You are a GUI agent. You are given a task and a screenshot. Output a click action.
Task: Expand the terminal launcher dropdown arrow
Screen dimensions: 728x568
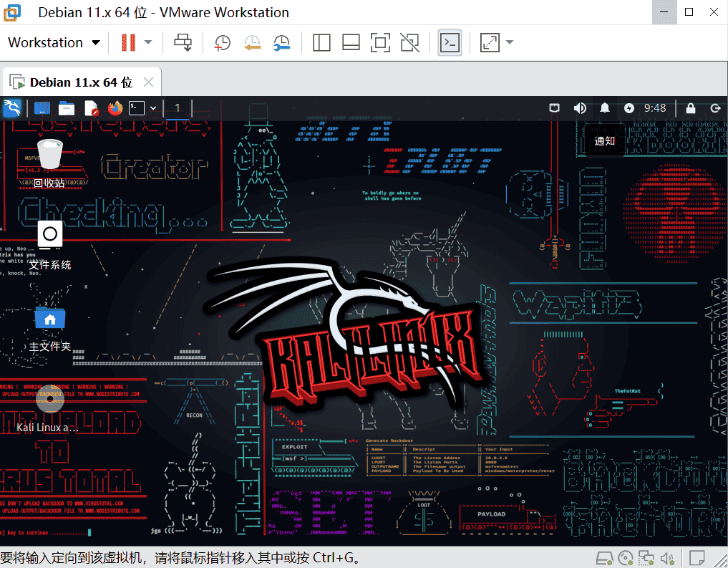(x=152, y=108)
